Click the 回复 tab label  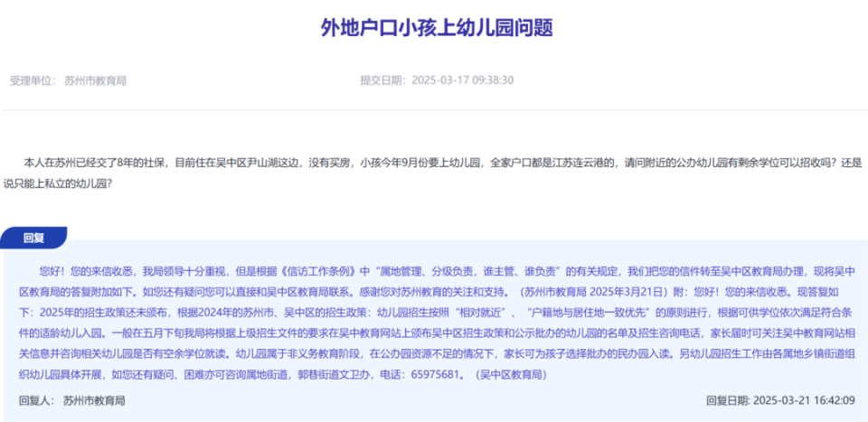coord(33,239)
